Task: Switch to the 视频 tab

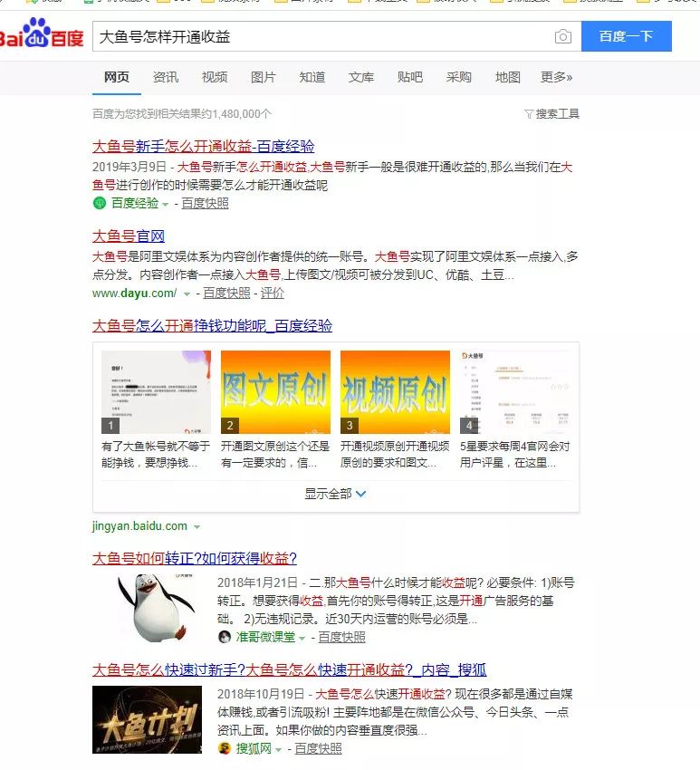Action: [215, 77]
